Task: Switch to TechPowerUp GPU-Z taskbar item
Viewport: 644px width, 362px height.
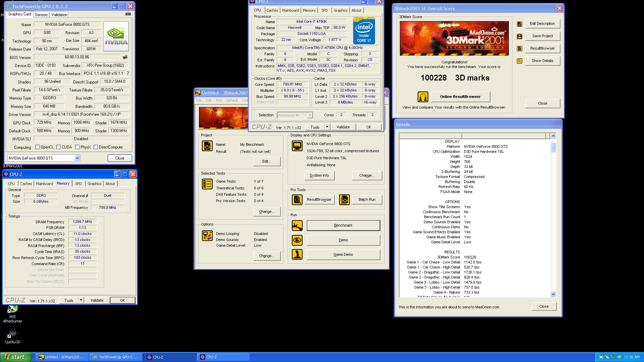Action: click(x=116, y=357)
